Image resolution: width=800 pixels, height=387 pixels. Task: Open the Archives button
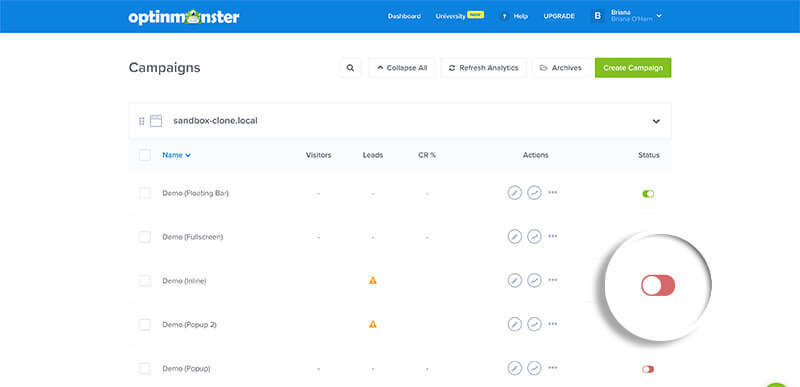tap(561, 68)
